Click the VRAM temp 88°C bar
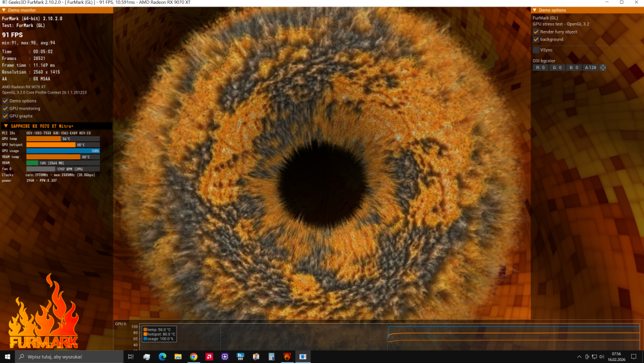 [x=63, y=157]
